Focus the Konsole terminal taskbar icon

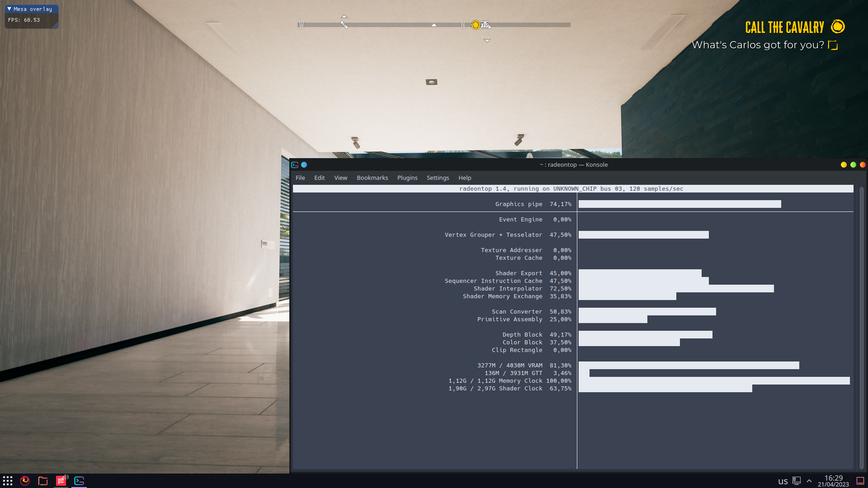79,481
